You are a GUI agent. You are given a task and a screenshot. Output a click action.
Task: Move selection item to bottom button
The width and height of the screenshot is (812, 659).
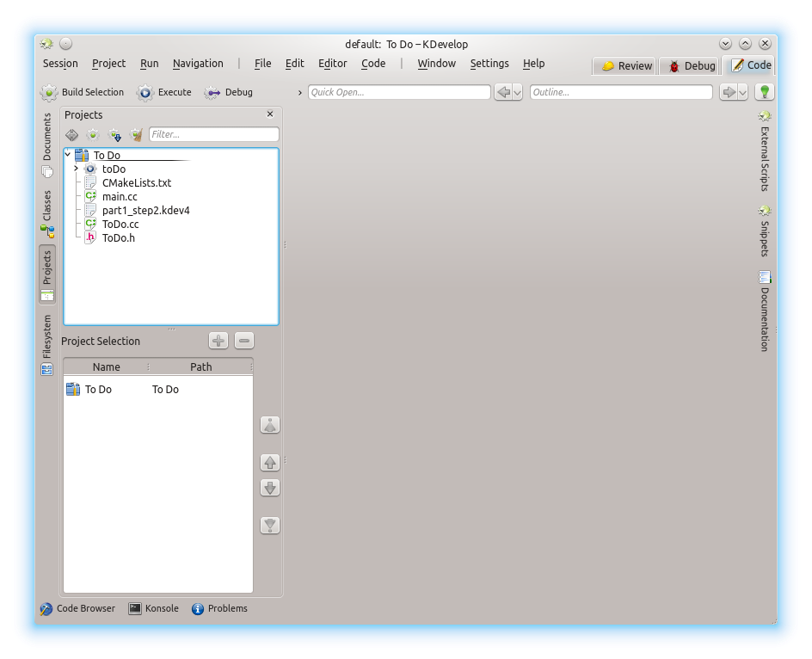pyautogui.click(x=270, y=526)
